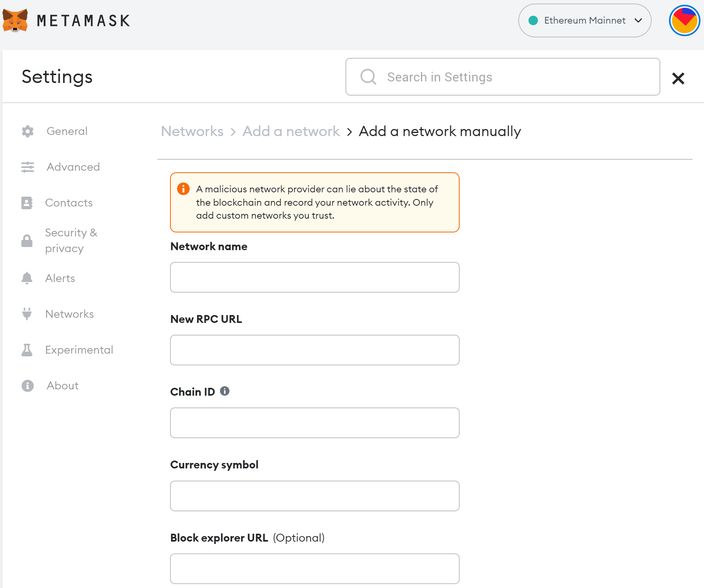Click the Experimental flask icon
Screen dimensions: 704x588
tap(27, 350)
